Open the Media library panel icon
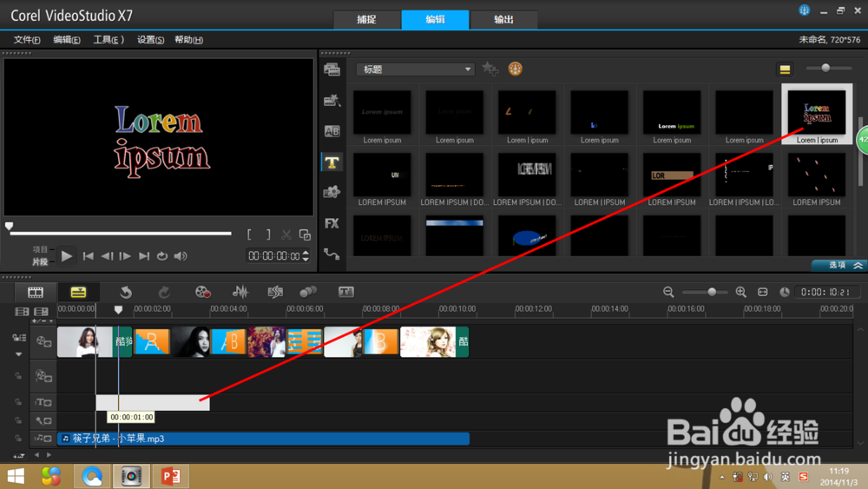The image size is (868, 489). 332,69
